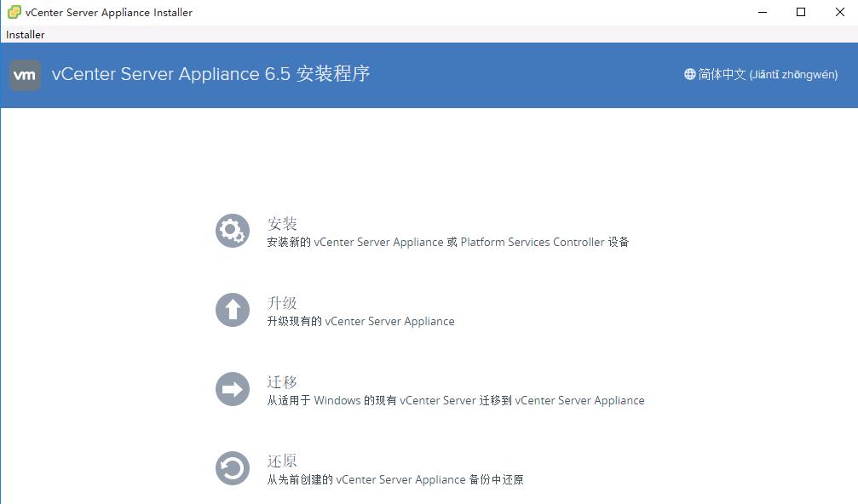The height and width of the screenshot is (504, 858).
Task: Minimize the installer window
Action: click(x=763, y=12)
